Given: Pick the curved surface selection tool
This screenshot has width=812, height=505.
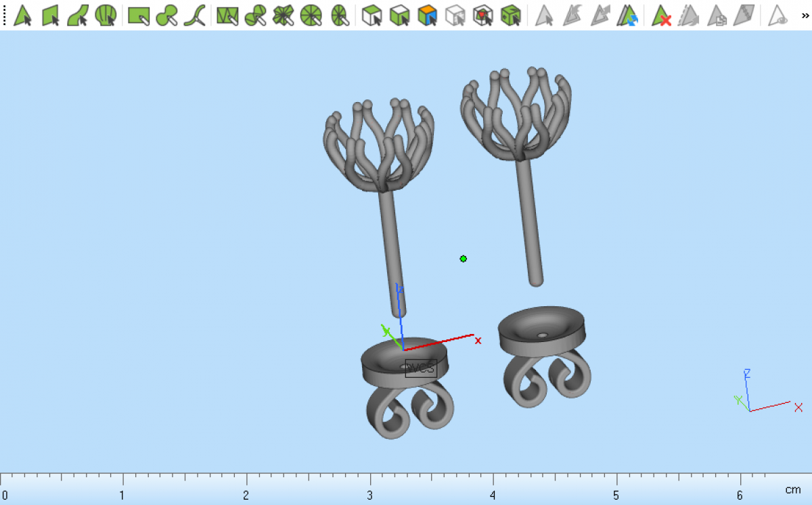Looking at the screenshot, I should (x=78, y=15).
